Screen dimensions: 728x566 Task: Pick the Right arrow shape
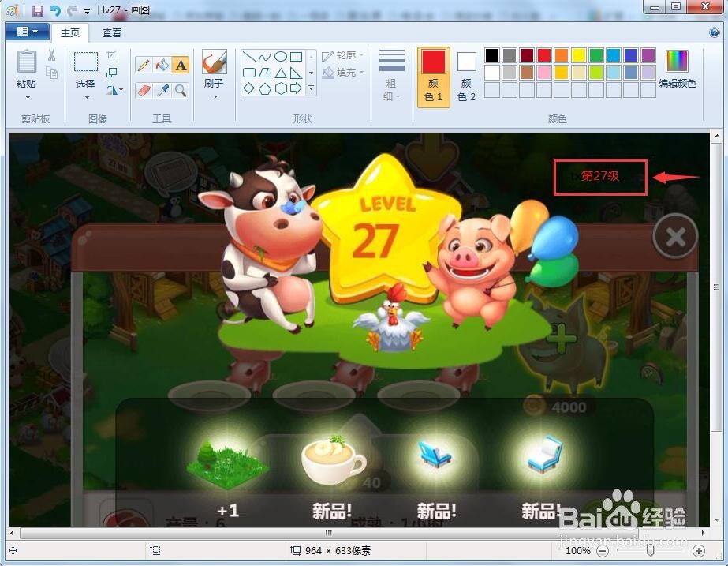point(297,88)
